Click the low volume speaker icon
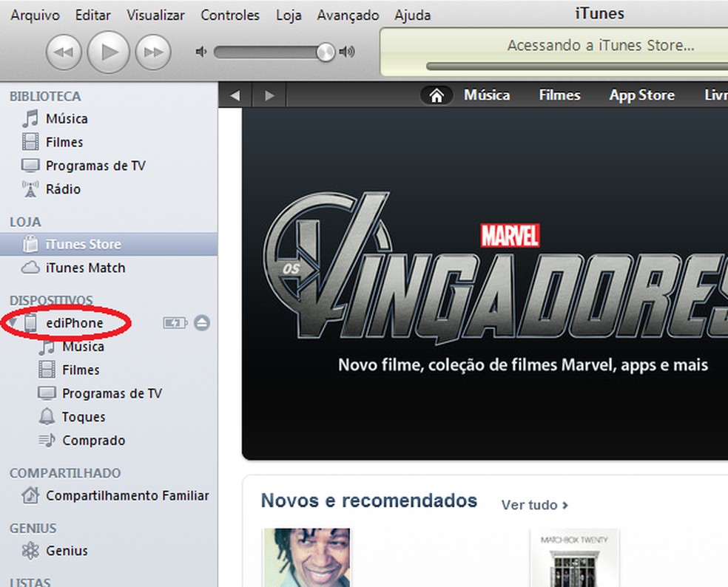 click(201, 52)
